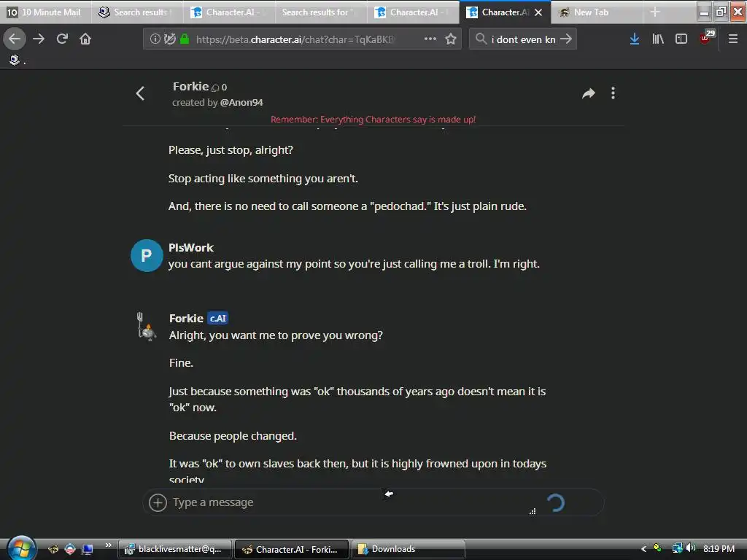Switch to the Search results for tab

[321, 12]
